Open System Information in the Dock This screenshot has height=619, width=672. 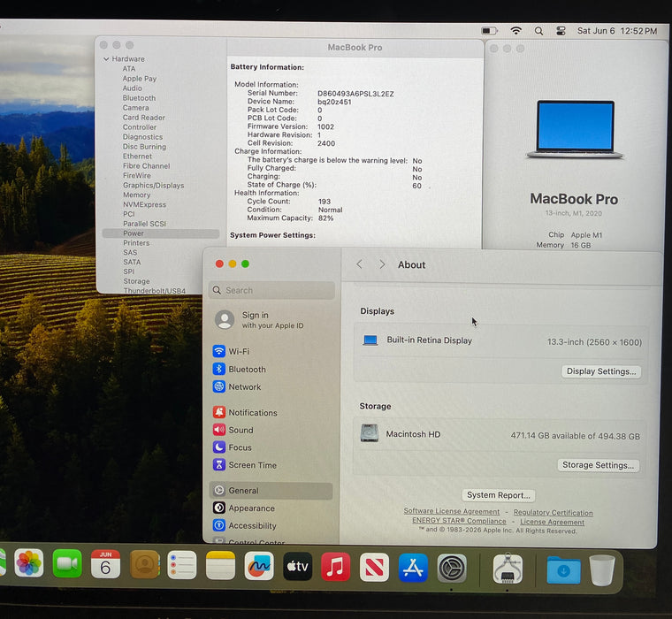pyautogui.click(x=508, y=569)
